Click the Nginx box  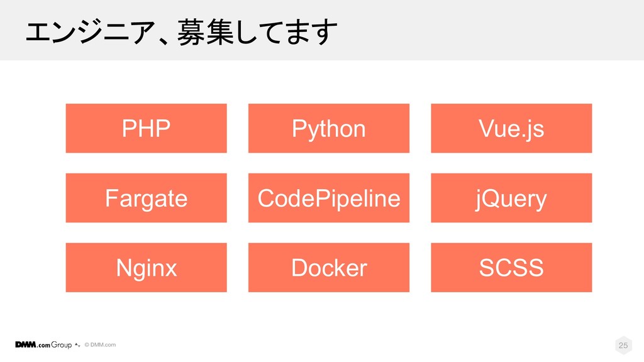coord(146,268)
